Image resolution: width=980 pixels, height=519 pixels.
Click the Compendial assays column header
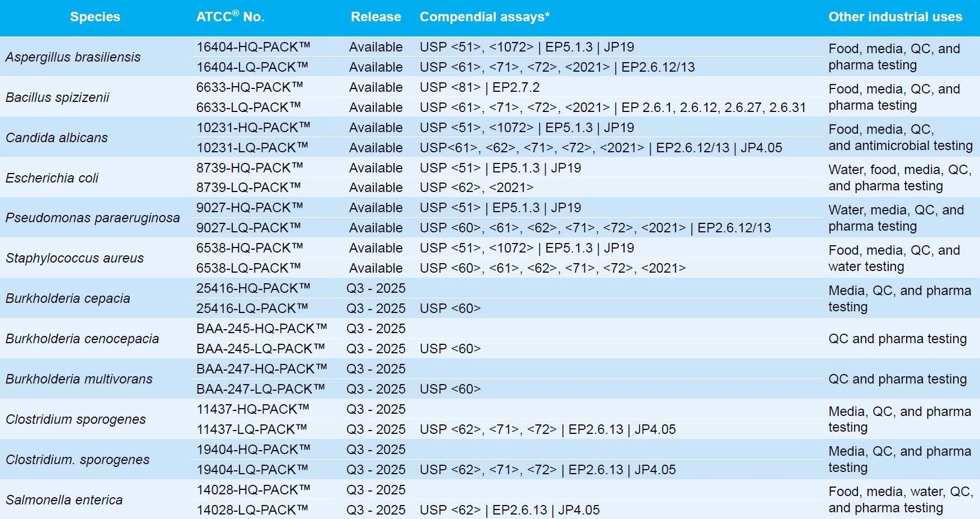point(485,17)
